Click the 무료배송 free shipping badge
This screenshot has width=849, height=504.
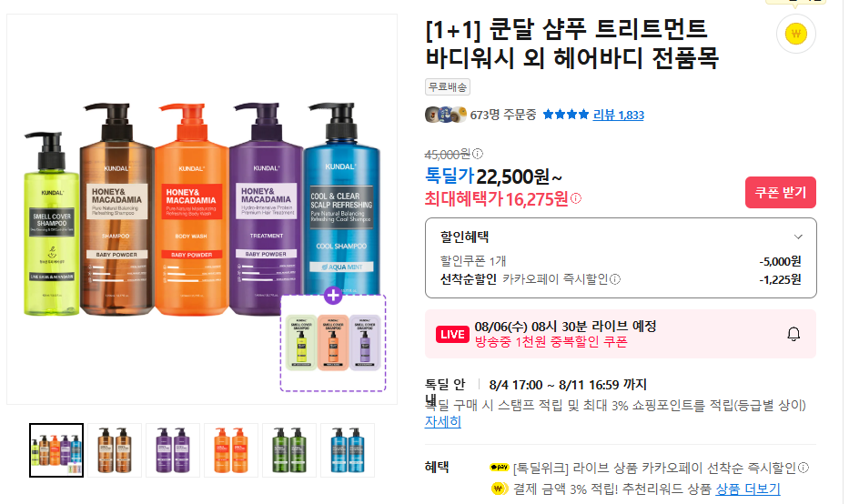point(447,86)
